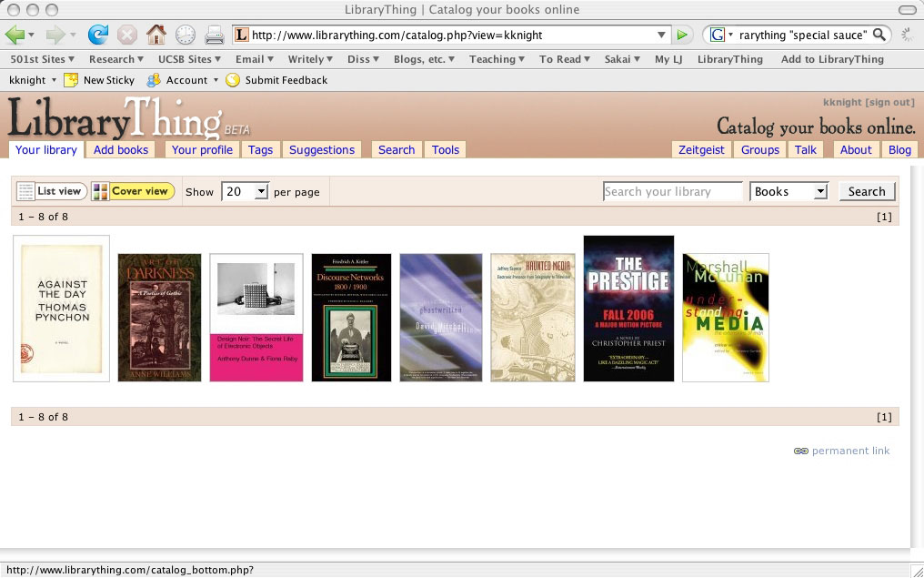
Task: Click the List view icon
Action: pyautogui.click(x=26, y=191)
